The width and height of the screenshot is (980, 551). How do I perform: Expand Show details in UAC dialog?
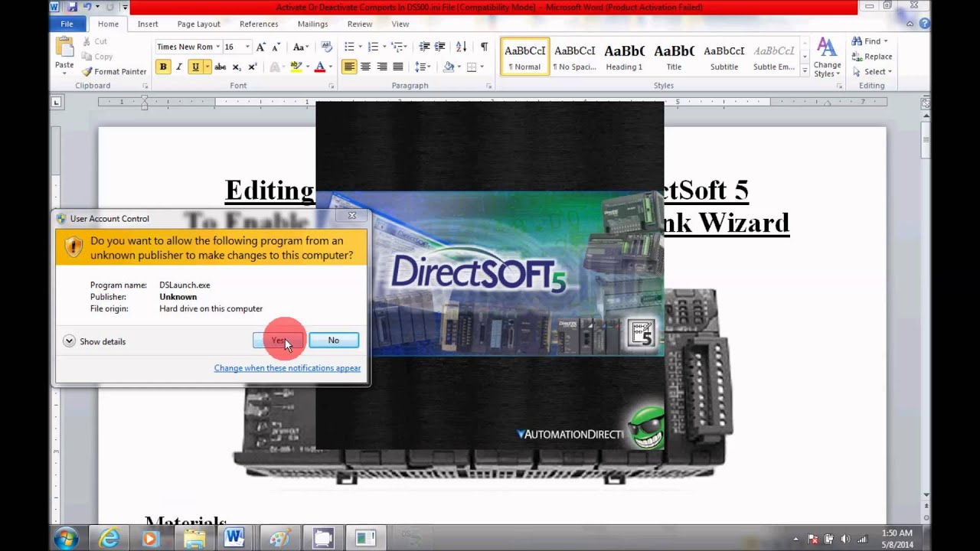(94, 341)
